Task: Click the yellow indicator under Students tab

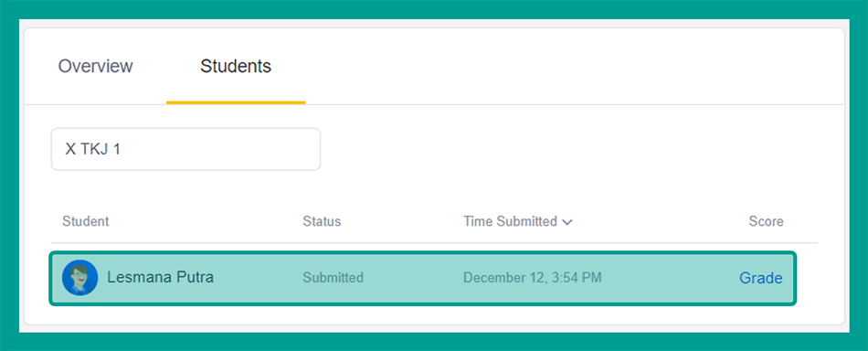Action: pos(236,102)
